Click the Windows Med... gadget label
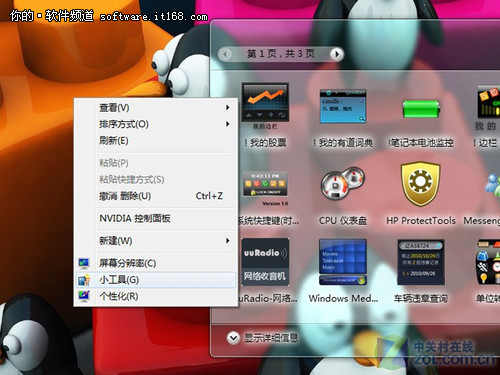The width and height of the screenshot is (500, 375). pyautogui.click(x=343, y=298)
